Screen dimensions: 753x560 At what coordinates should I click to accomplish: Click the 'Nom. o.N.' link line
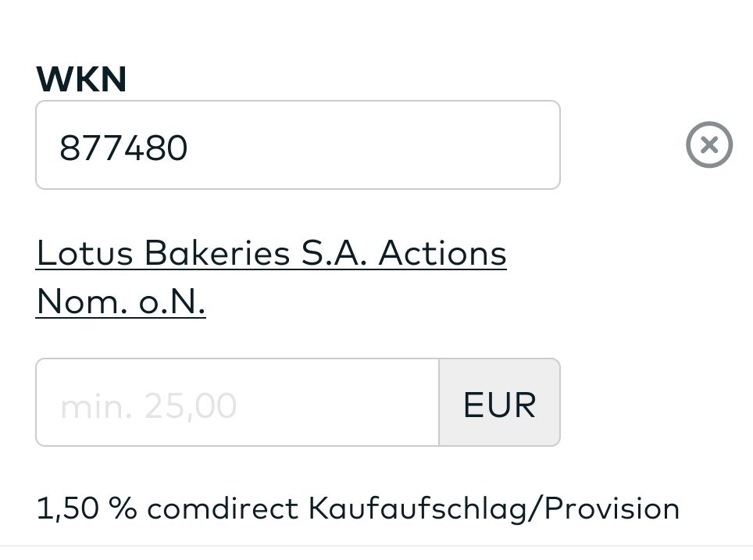point(121,301)
